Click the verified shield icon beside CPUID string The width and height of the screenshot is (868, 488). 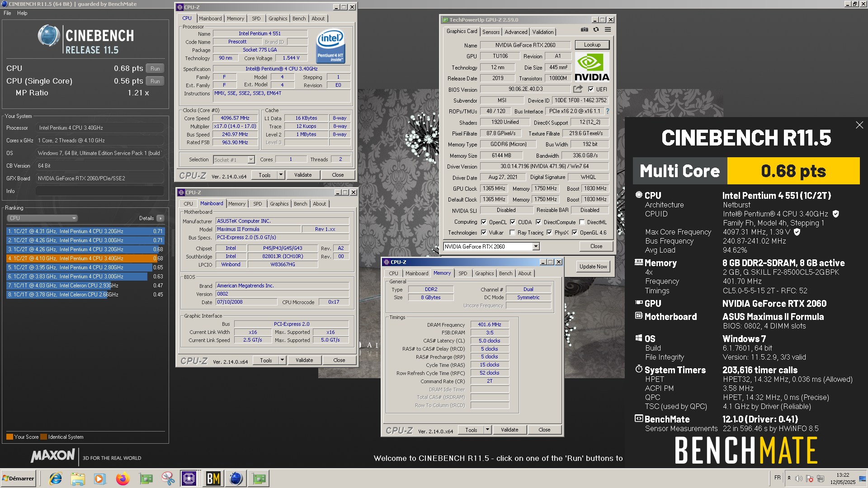(835, 214)
